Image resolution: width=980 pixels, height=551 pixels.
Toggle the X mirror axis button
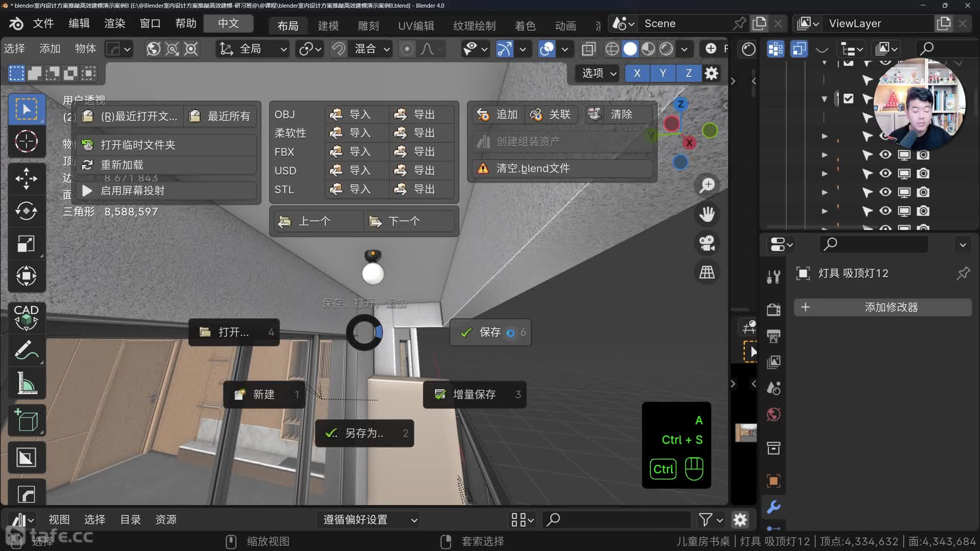[637, 73]
